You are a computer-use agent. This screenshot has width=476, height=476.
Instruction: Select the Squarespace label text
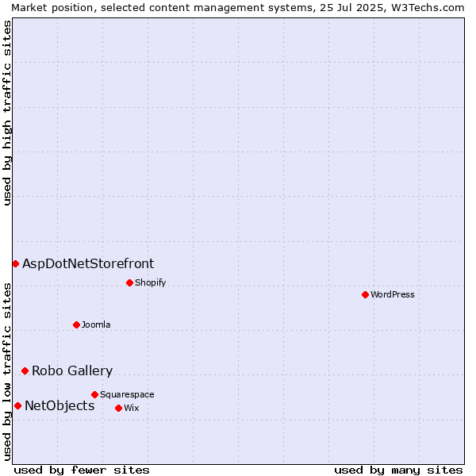(127, 394)
